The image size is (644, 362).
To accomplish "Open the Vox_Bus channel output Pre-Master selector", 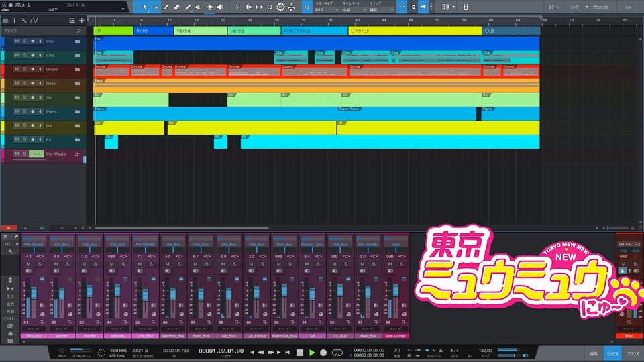I will point(34,244).
